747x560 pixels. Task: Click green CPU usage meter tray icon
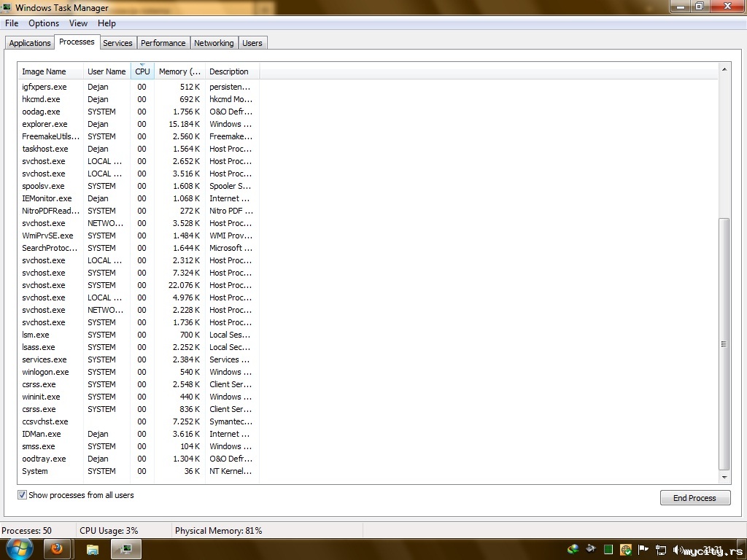(608, 550)
